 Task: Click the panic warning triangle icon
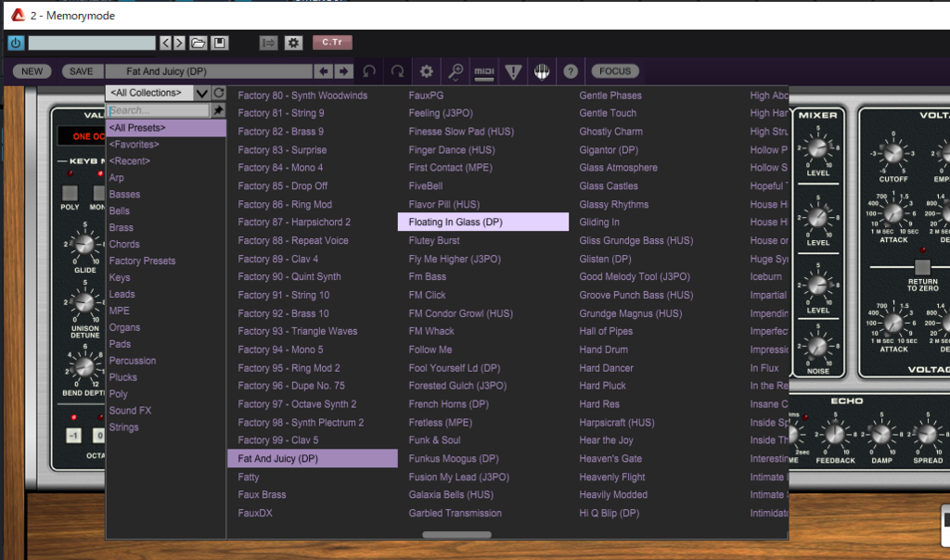click(513, 72)
